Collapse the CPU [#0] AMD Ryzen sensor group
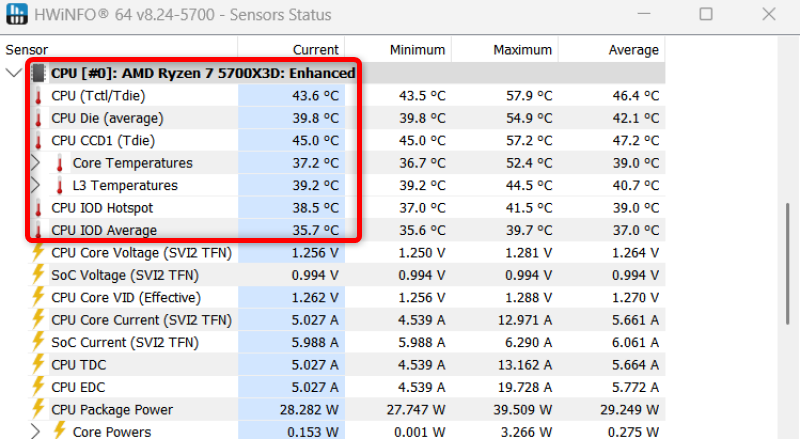This screenshot has width=800, height=439. 14,73
